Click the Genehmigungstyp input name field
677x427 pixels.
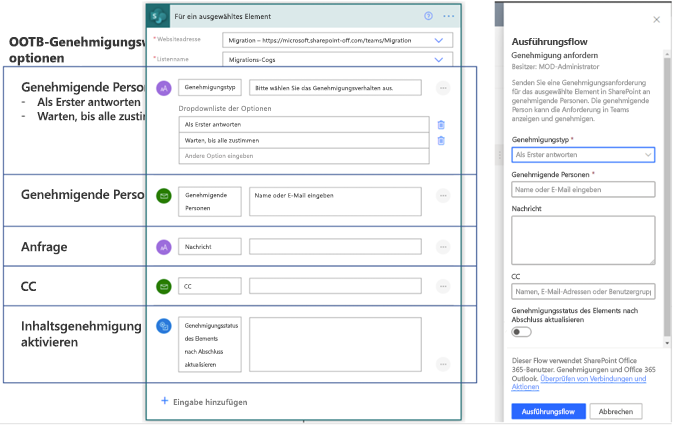tap(210, 87)
